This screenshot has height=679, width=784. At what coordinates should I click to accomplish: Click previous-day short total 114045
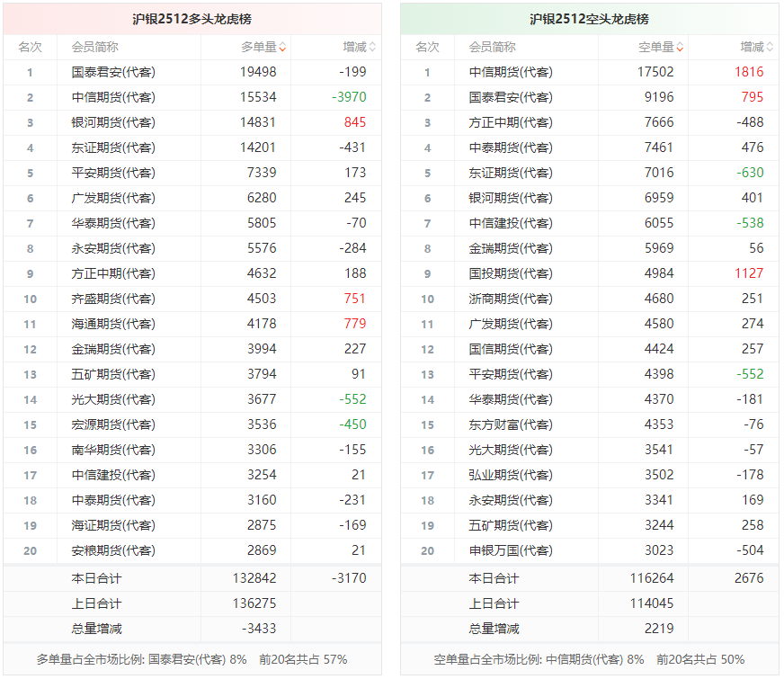coord(652,603)
